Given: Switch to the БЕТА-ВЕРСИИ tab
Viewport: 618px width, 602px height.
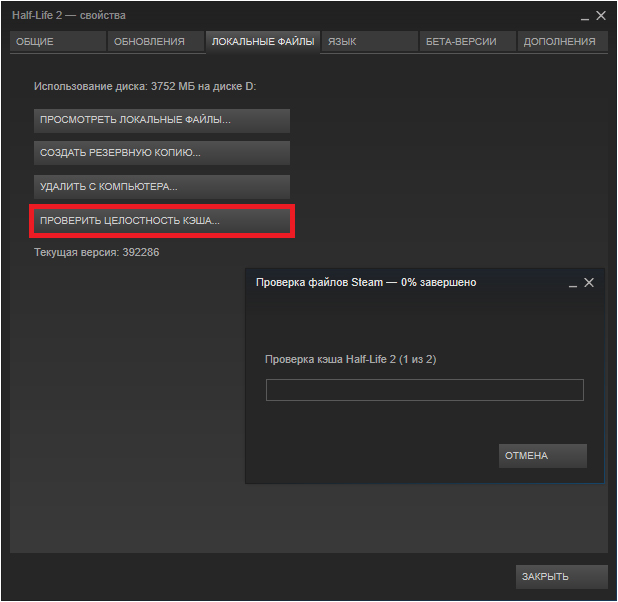Looking at the screenshot, I should (467, 41).
